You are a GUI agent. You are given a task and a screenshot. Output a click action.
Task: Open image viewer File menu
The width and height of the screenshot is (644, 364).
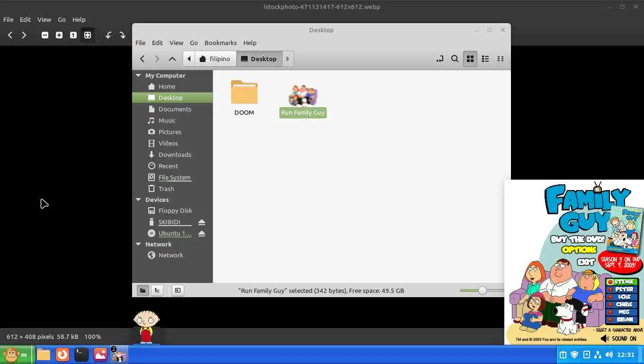(x=8, y=19)
